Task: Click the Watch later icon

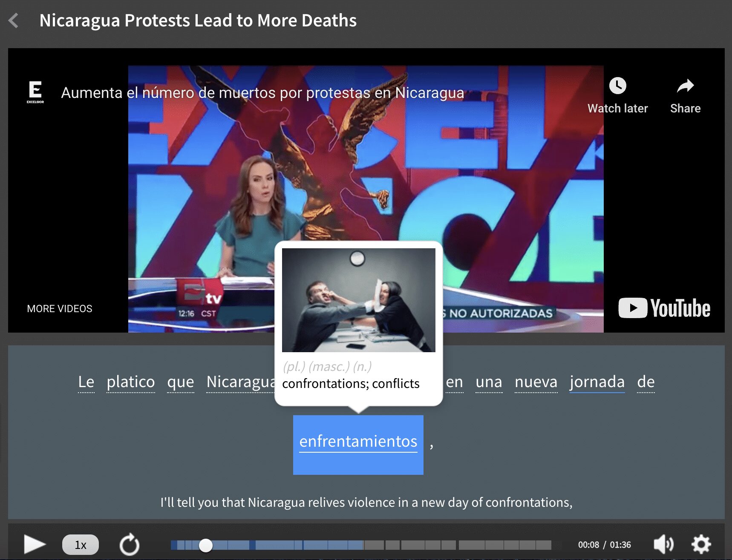Action: 617,86
